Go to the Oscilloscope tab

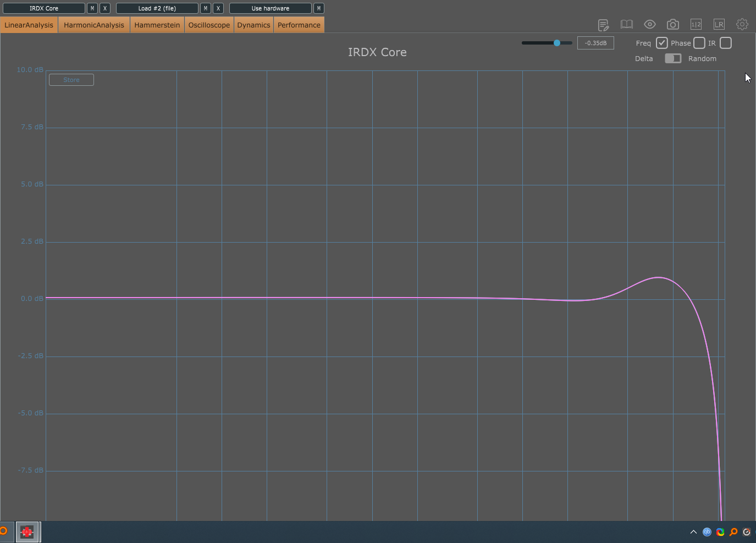[209, 25]
